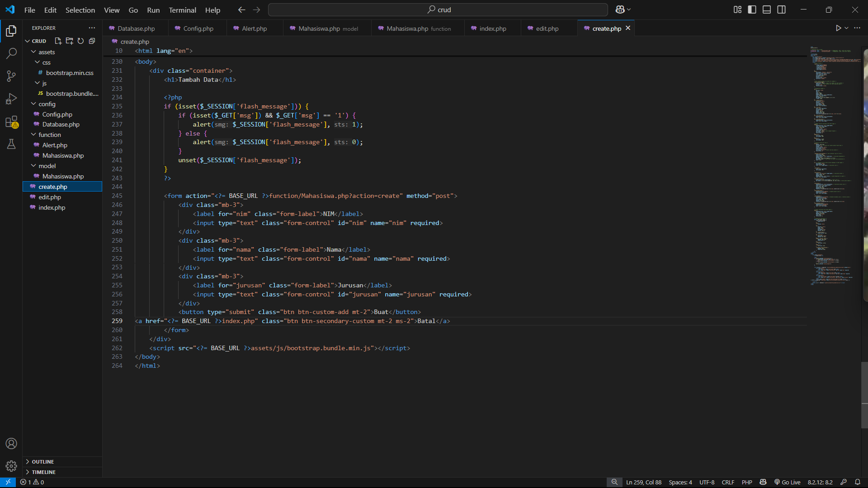Toggle the primary side bar layout button

pos(752,9)
